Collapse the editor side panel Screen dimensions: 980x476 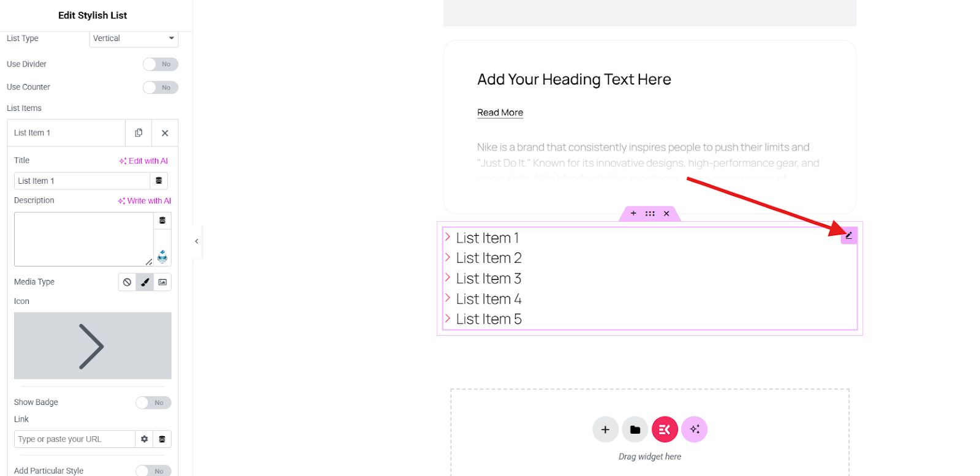pyautogui.click(x=197, y=241)
